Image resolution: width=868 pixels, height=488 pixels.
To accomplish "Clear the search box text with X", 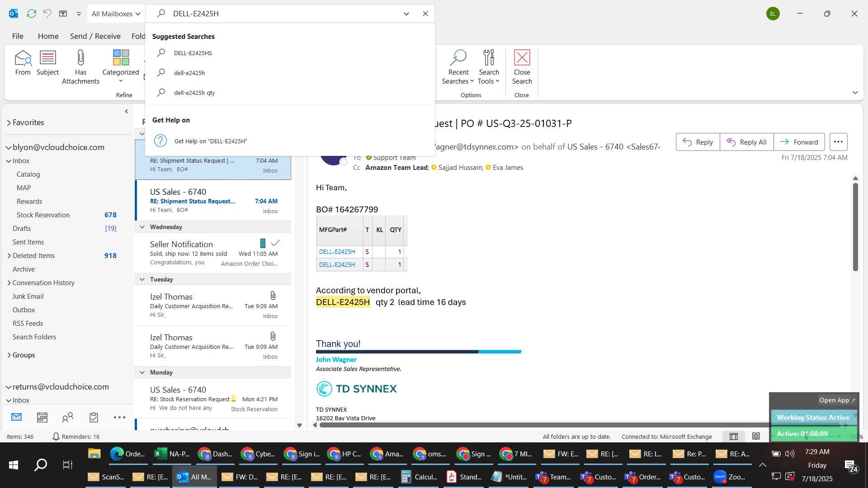I will 425,14.
